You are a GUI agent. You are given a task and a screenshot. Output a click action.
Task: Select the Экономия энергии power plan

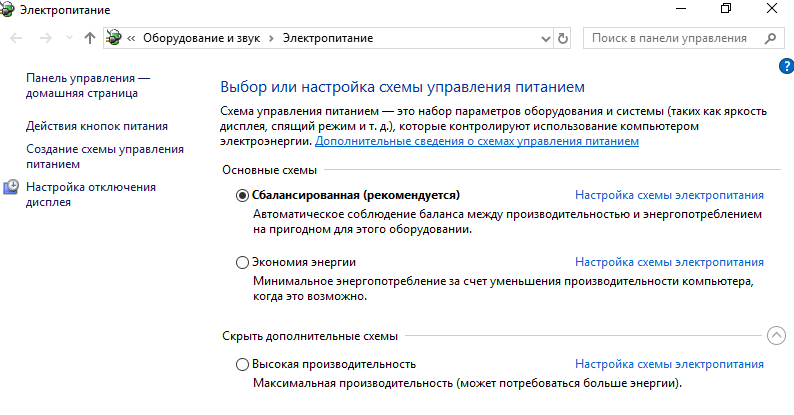pyautogui.click(x=242, y=262)
